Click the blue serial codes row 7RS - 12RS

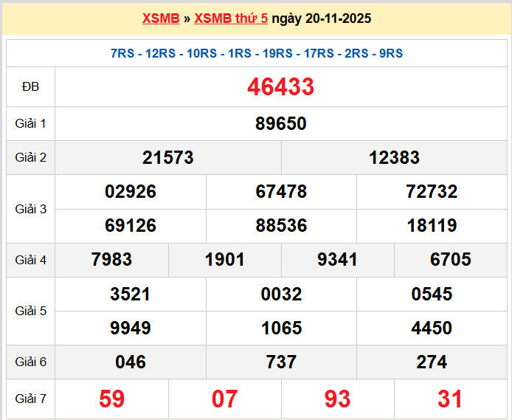tap(256, 54)
